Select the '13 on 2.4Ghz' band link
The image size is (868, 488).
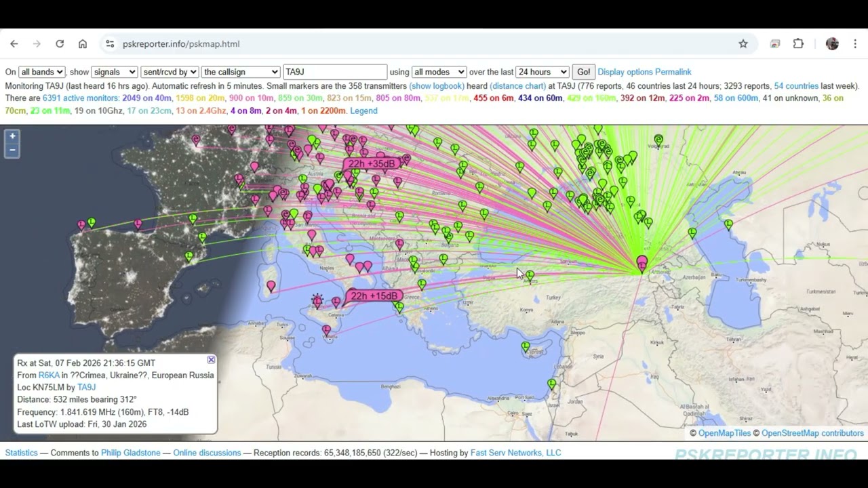[x=201, y=110]
